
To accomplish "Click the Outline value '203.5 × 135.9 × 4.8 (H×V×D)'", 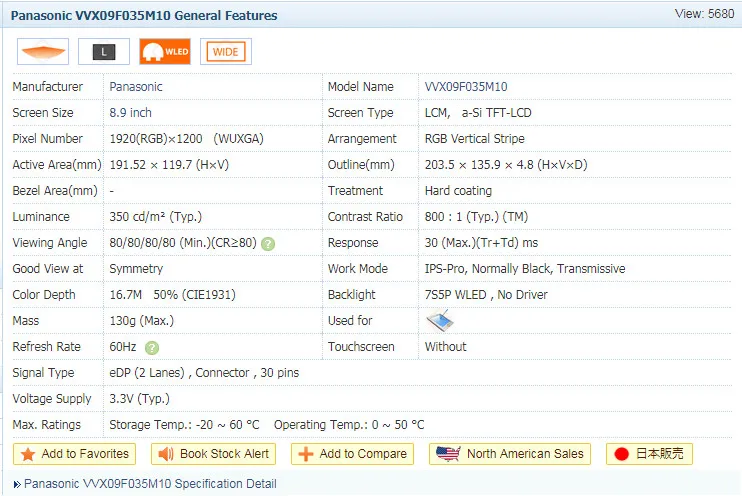I will [506, 165].
